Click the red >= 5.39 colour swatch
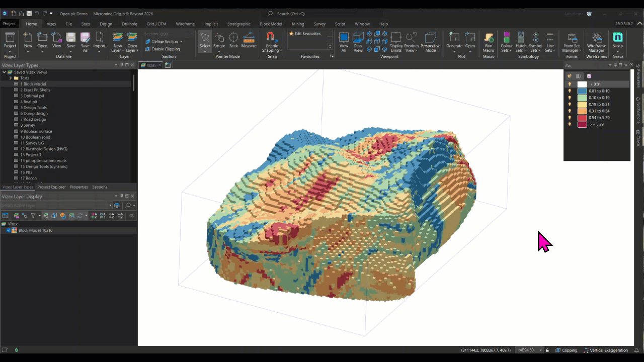This screenshot has height=362, width=644. coord(582,124)
